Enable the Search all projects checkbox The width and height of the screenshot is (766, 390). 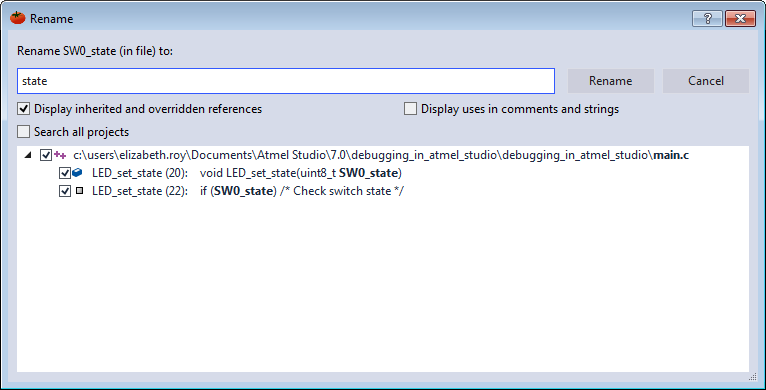23,132
